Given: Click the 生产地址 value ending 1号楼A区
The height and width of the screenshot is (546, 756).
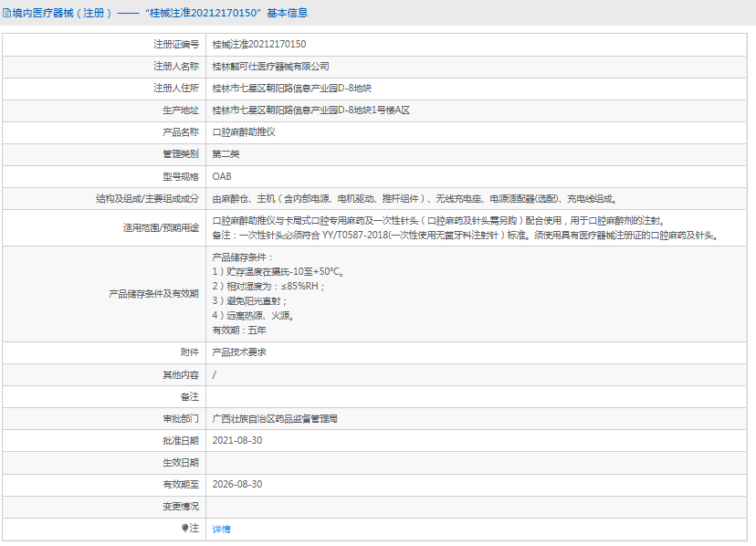Looking at the screenshot, I should [311, 110].
